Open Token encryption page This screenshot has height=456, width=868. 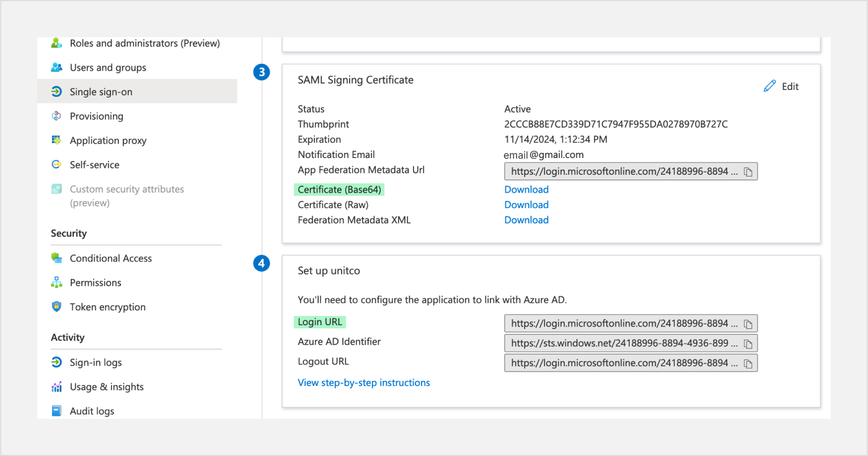[x=108, y=307]
